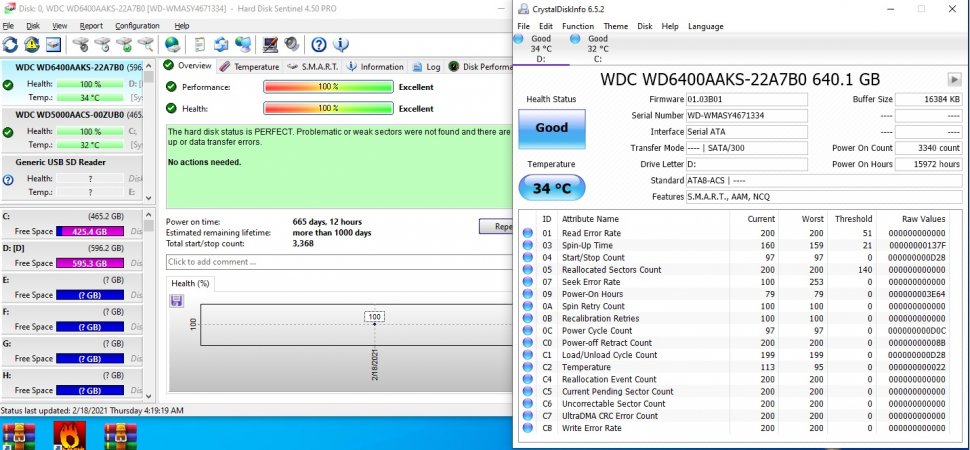Open the Language menu in CrystalDiskInfo
Screen dimensions: 970x450
705,27
